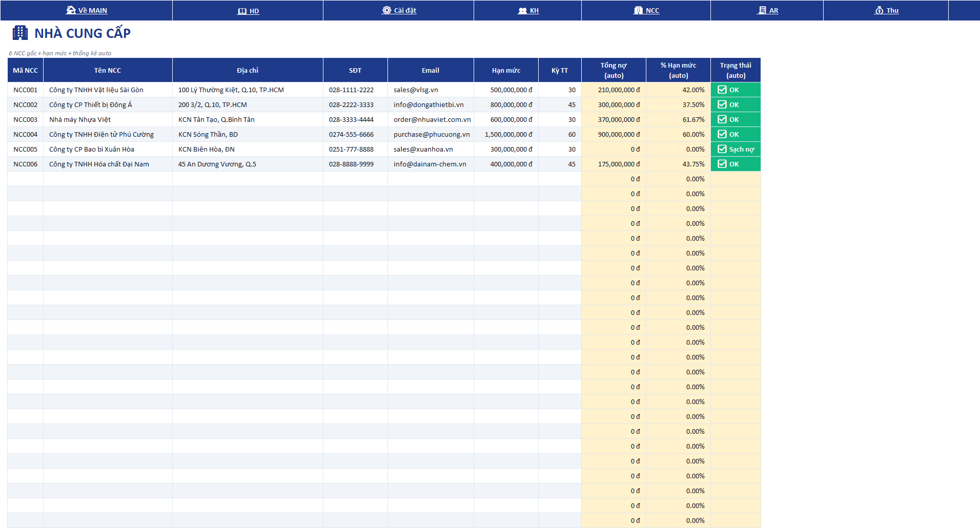980x528 pixels.
Task: Click the receipt icon next to AR
Action: 762,10
